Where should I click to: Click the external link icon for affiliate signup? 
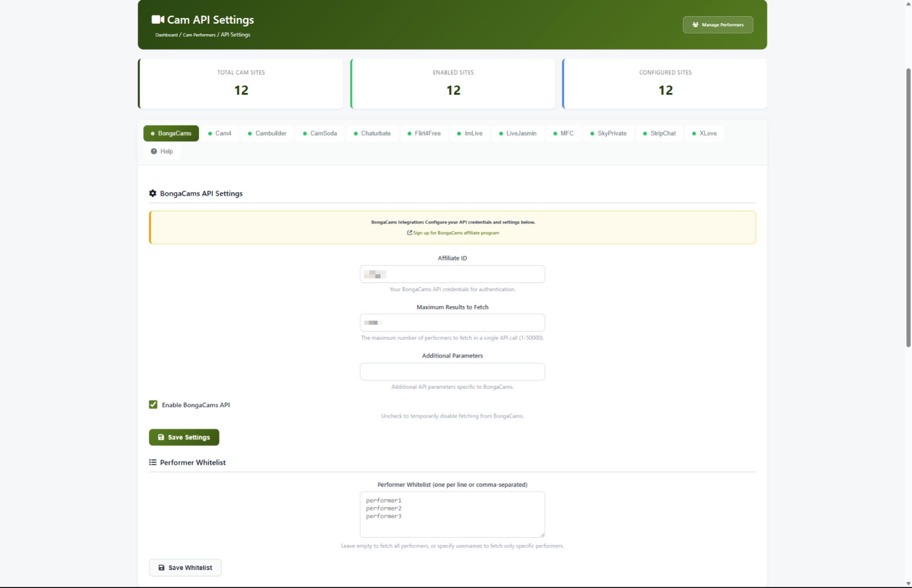[410, 233]
